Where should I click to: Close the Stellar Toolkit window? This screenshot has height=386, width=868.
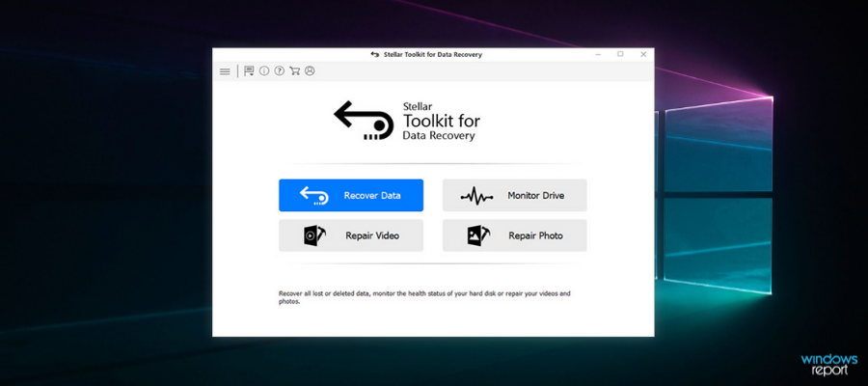[x=643, y=54]
